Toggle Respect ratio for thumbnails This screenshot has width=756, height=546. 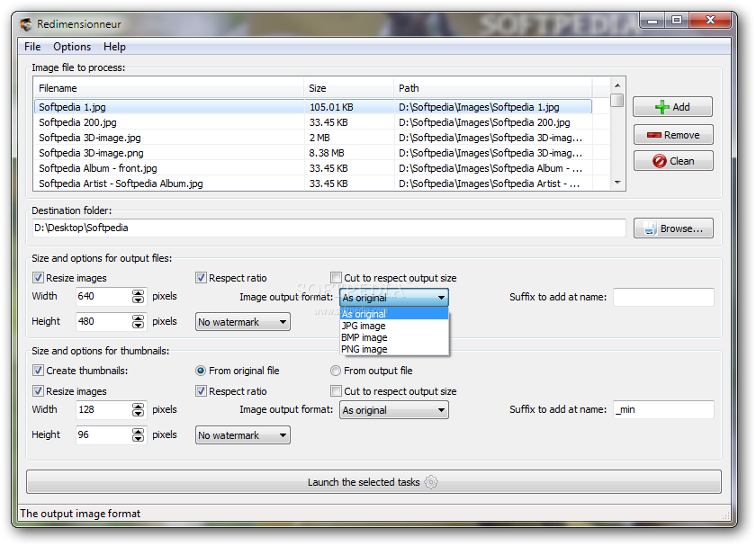pos(201,390)
